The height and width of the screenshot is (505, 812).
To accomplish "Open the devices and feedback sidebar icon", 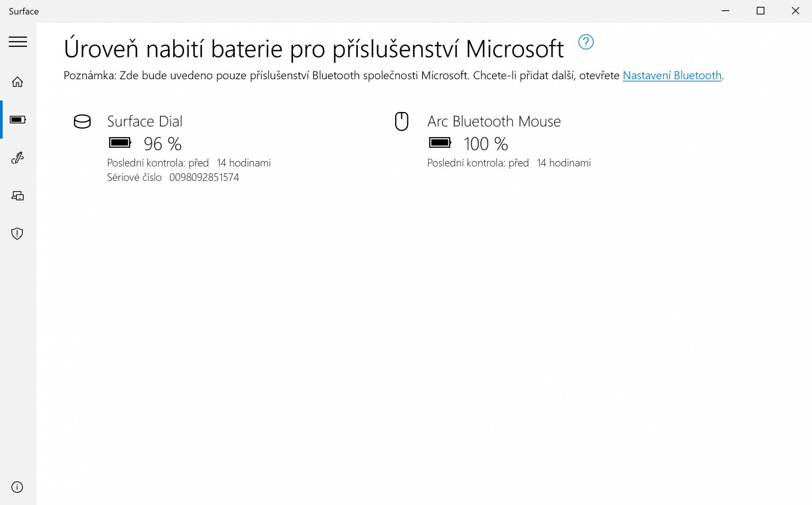I will point(17,196).
